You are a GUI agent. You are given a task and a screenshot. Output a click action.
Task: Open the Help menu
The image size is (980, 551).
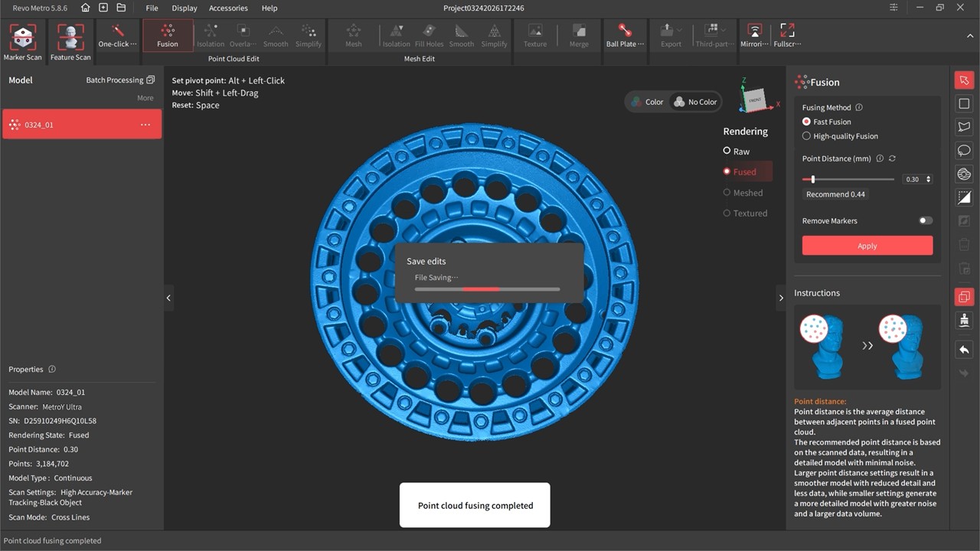click(x=269, y=8)
